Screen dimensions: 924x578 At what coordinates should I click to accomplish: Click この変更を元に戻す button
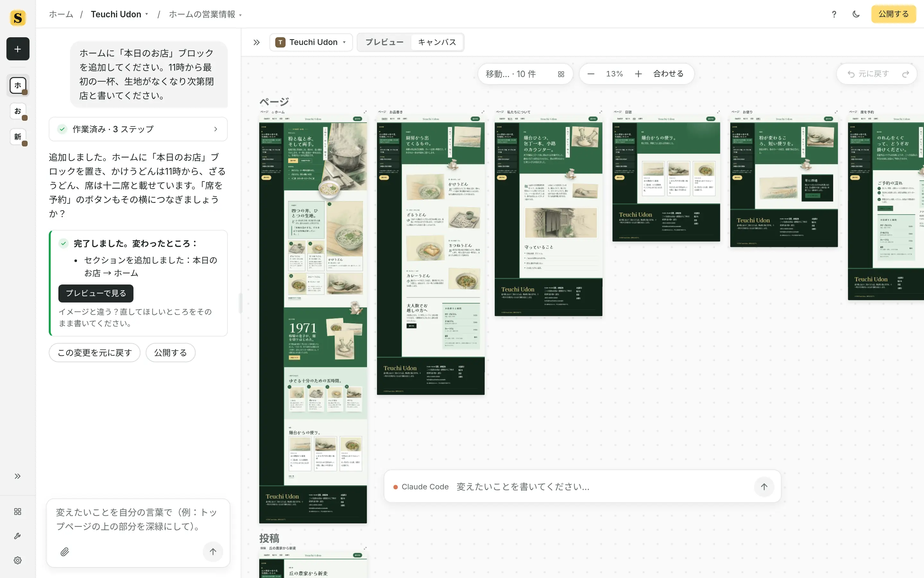(95, 353)
